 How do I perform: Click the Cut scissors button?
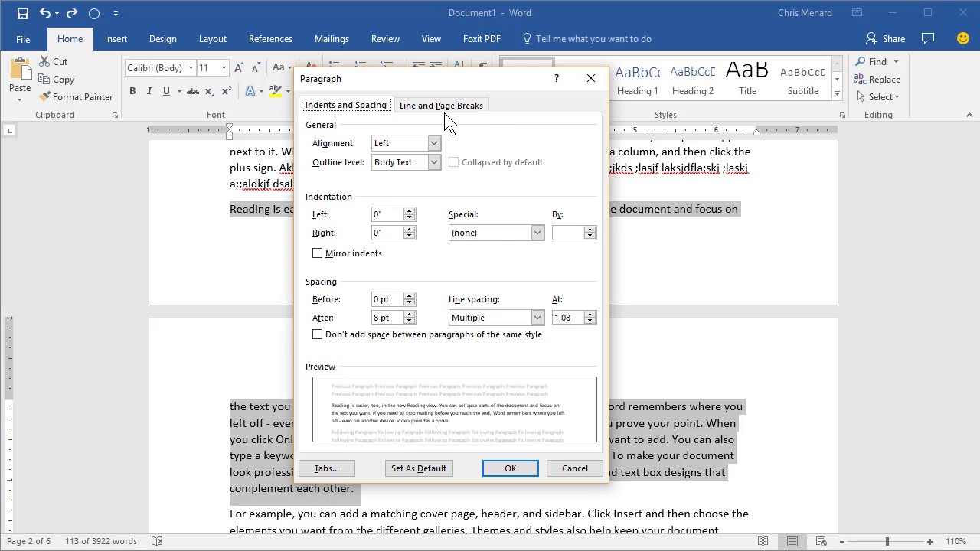(53, 61)
